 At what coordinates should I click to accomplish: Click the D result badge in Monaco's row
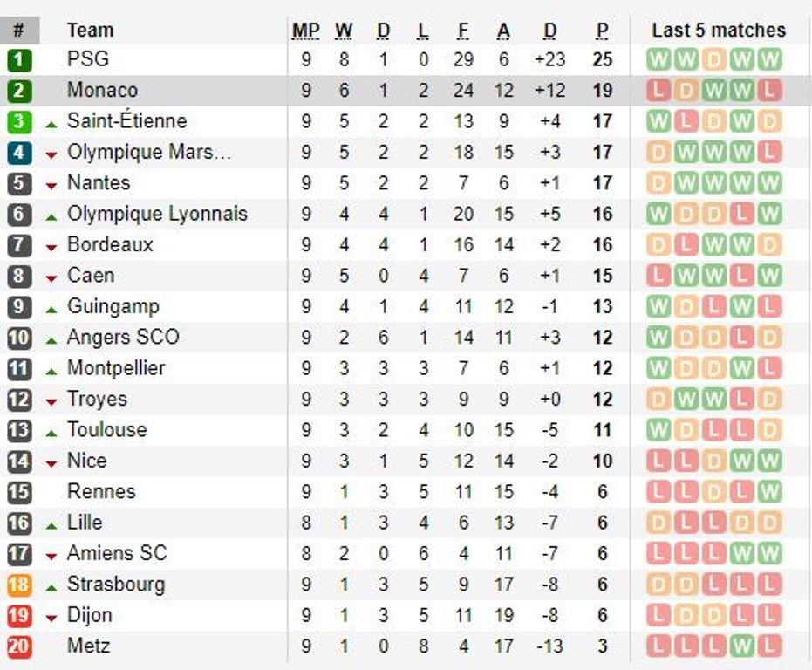686,91
